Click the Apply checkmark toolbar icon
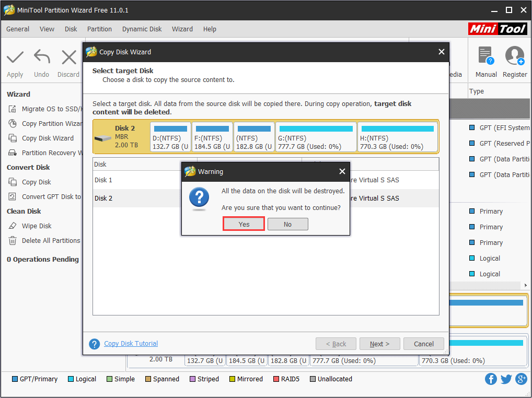Screen dimensions: 532x398 [x=15, y=57]
